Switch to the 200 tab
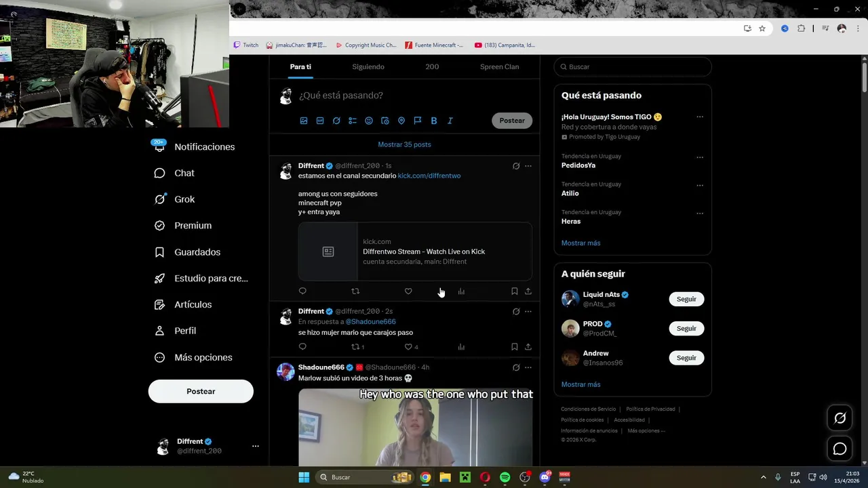Image resolution: width=868 pixels, height=488 pixels. [432, 66]
